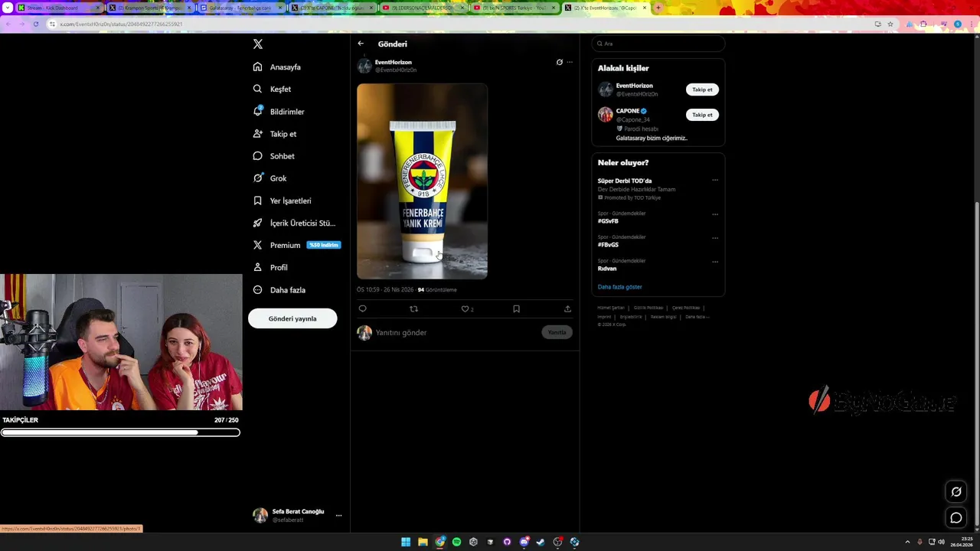Expand the Daha fazla footer link
Screen dimensions: 980x551
(x=697, y=317)
